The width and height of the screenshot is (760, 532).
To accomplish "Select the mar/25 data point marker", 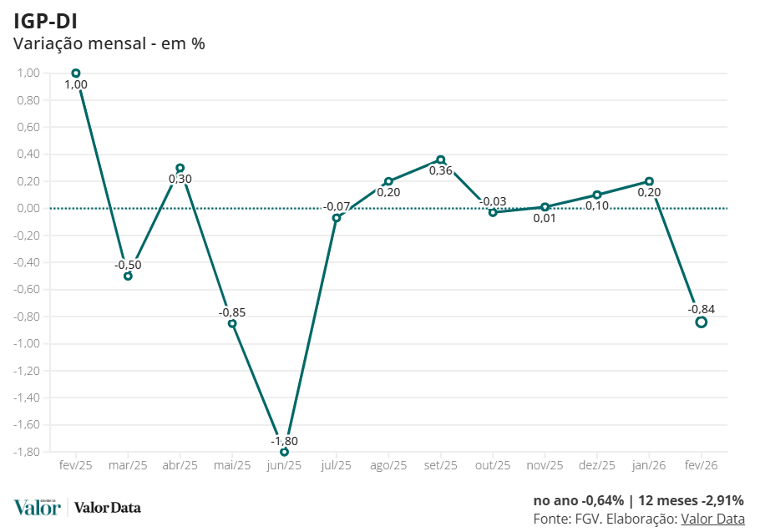I will (128, 276).
